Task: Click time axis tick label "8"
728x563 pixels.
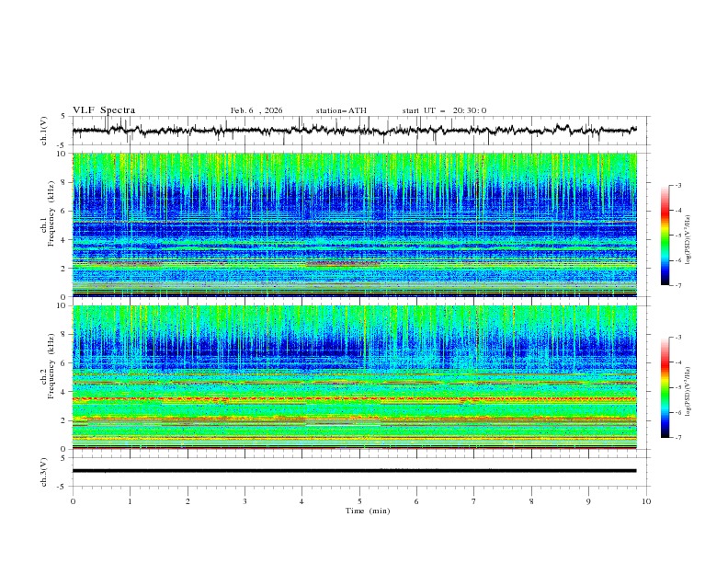Action: click(x=531, y=501)
